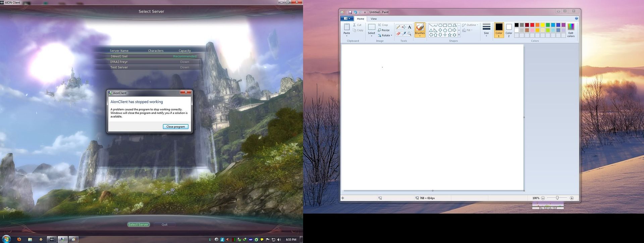Click the zoom in plus button

pyautogui.click(x=572, y=198)
